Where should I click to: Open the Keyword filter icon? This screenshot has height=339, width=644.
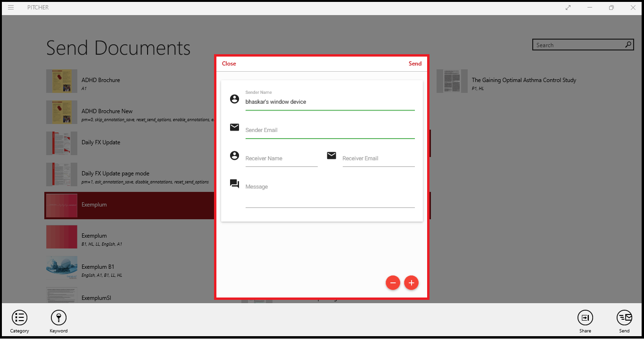(58, 318)
